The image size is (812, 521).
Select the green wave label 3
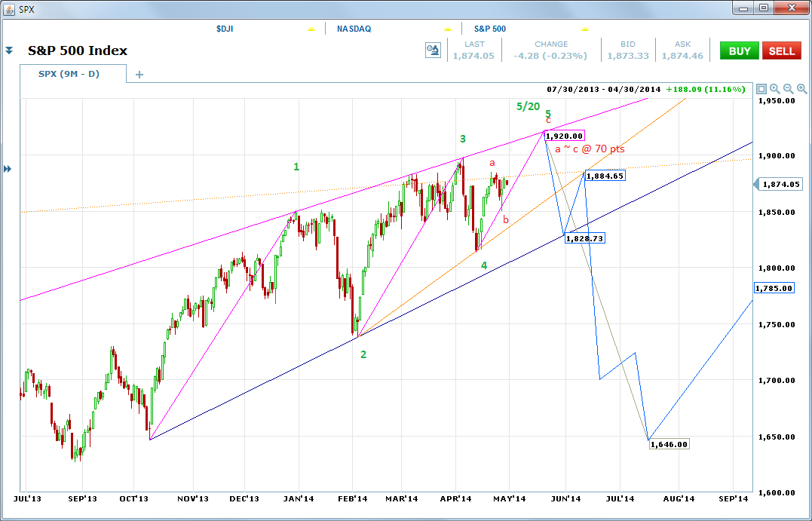click(x=463, y=138)
